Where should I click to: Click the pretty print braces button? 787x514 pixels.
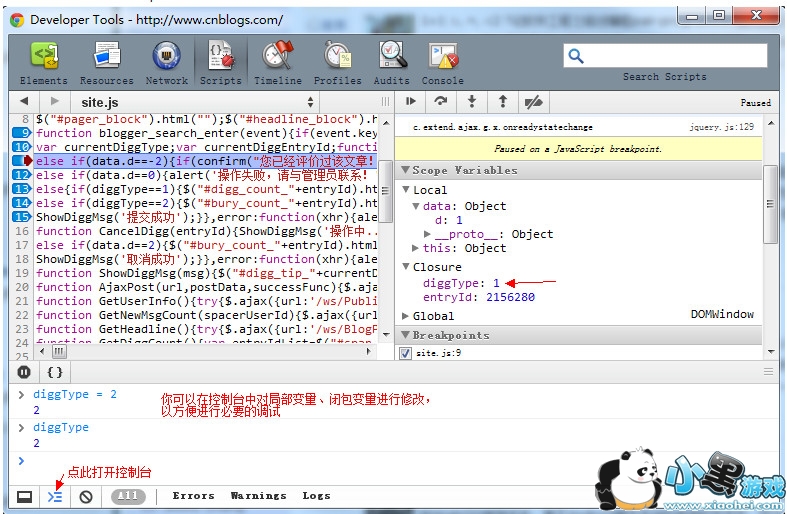pyautogui.click(x=56, y=372)
